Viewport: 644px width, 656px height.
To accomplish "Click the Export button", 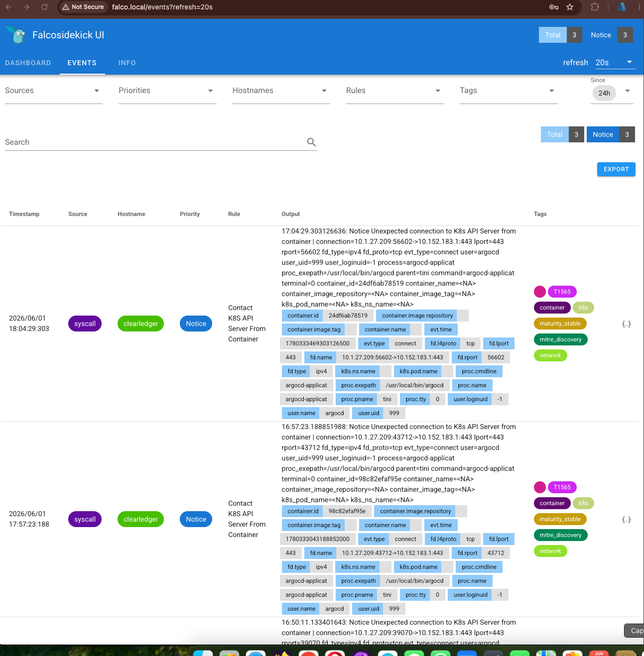I will [616, 169].
